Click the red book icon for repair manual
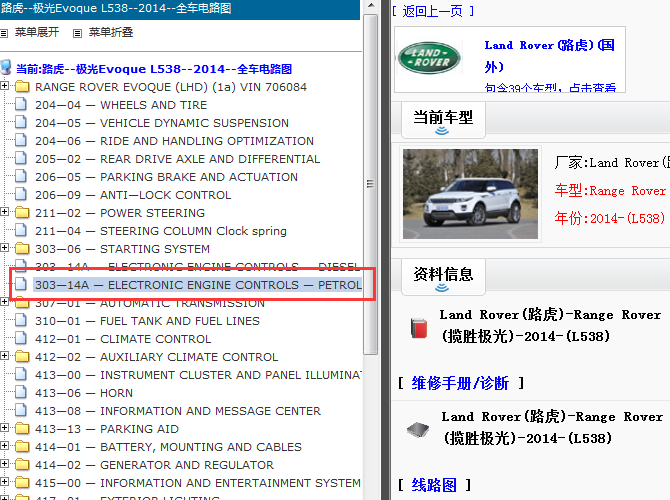The image size is (670, 500). pos(419,328)
